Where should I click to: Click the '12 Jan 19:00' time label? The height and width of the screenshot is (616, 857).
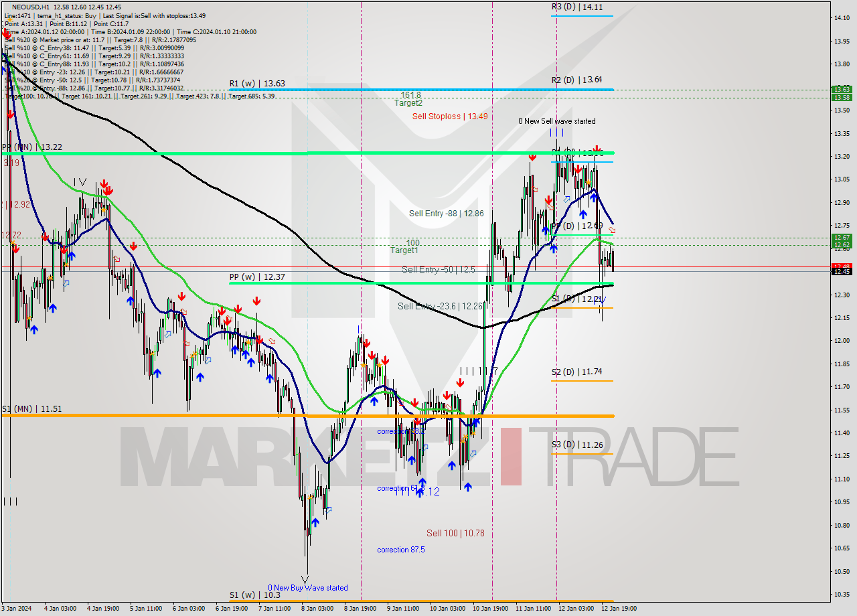point(617,609)
